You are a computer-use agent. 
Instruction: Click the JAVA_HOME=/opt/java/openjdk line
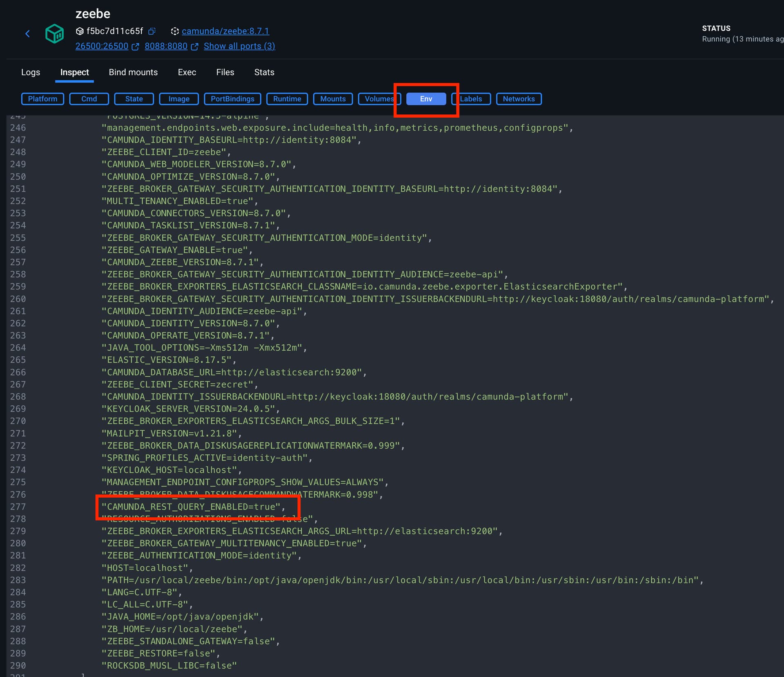(x=183, y=617)
